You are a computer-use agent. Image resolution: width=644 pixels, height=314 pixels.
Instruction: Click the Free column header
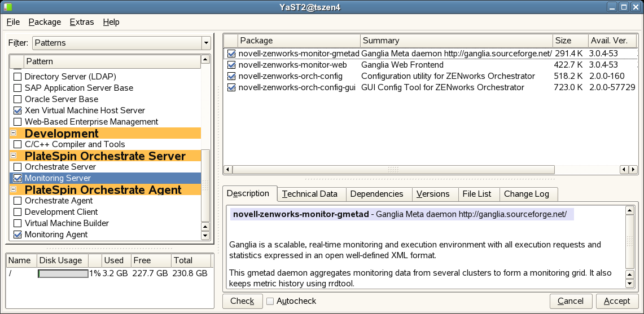(151, 260)
